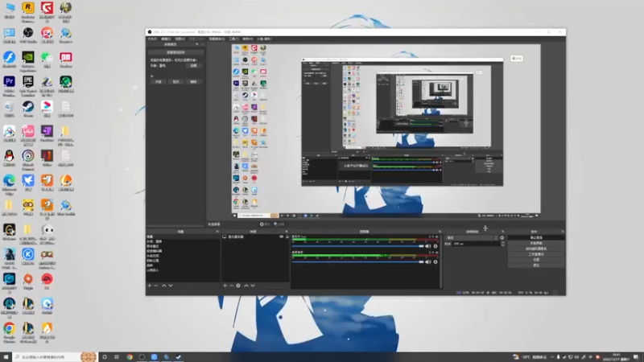
Task: Move the scene up in the Scenes panel
Action: 164,286
